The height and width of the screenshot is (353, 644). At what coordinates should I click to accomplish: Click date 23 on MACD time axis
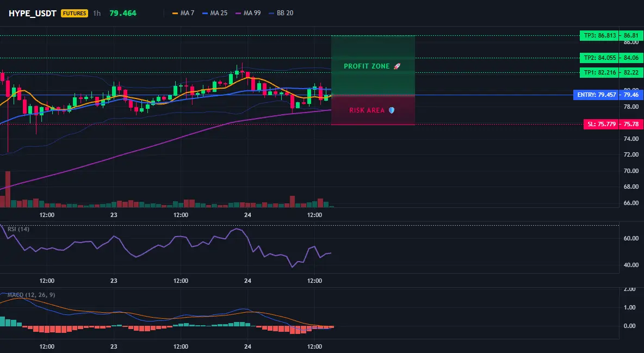pyautogui.click(x=114, y=346)
